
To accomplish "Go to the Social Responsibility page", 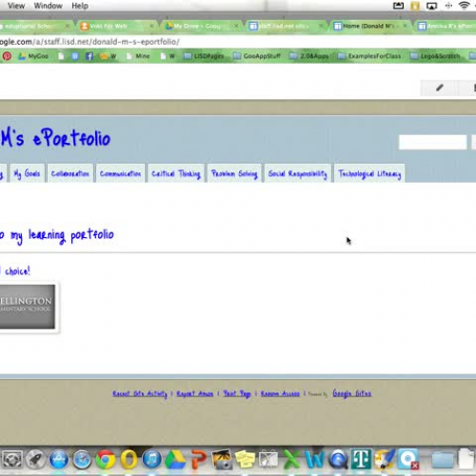I will coord(297,173).
